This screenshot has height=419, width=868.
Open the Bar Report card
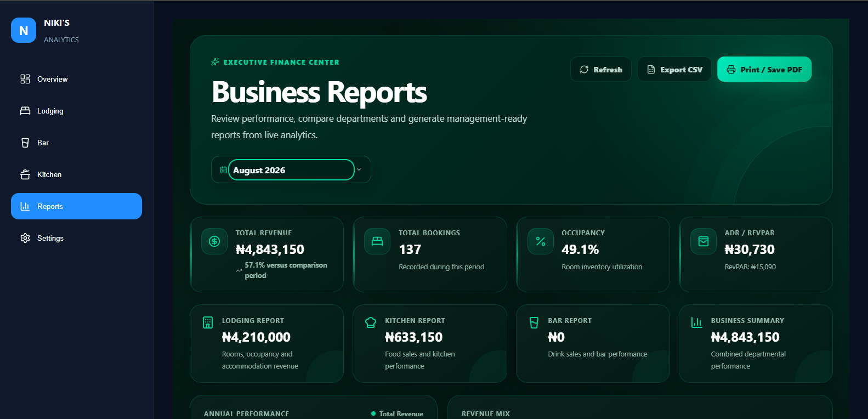click(593, 344)
